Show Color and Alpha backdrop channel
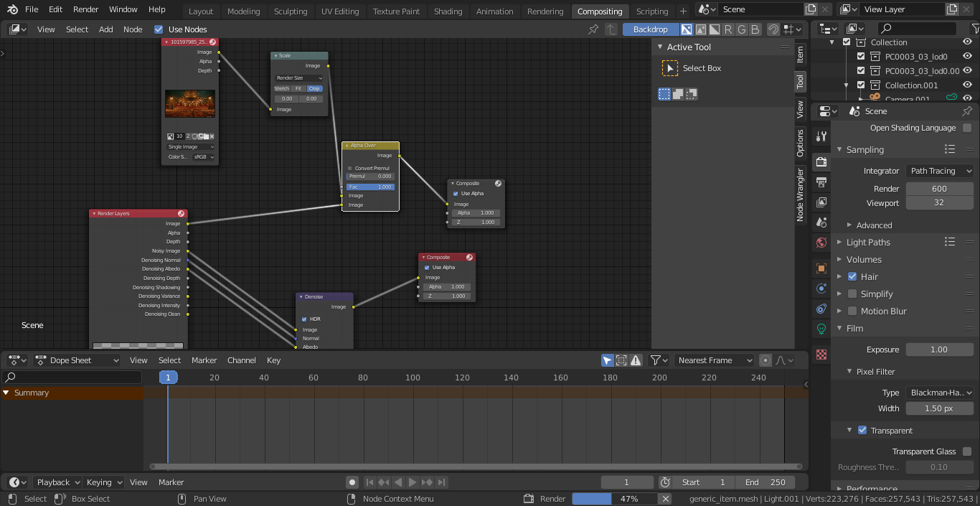Screen dimensions: 980x506 pyautogui.click(x=687, y=29)
